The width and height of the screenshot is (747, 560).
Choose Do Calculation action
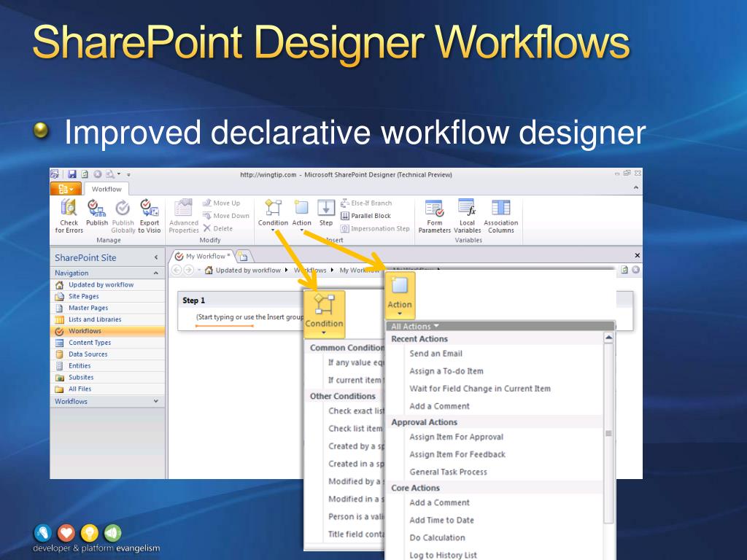point(438,537)
